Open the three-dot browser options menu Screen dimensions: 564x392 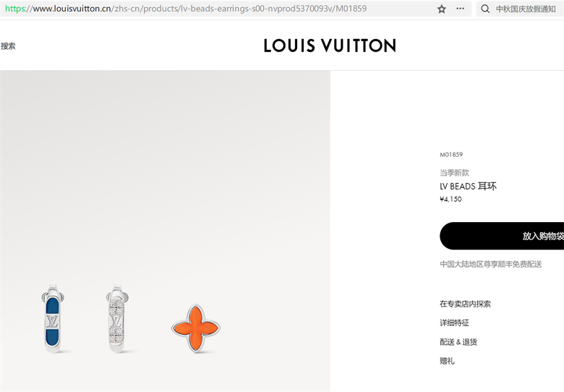pos(460,9)
